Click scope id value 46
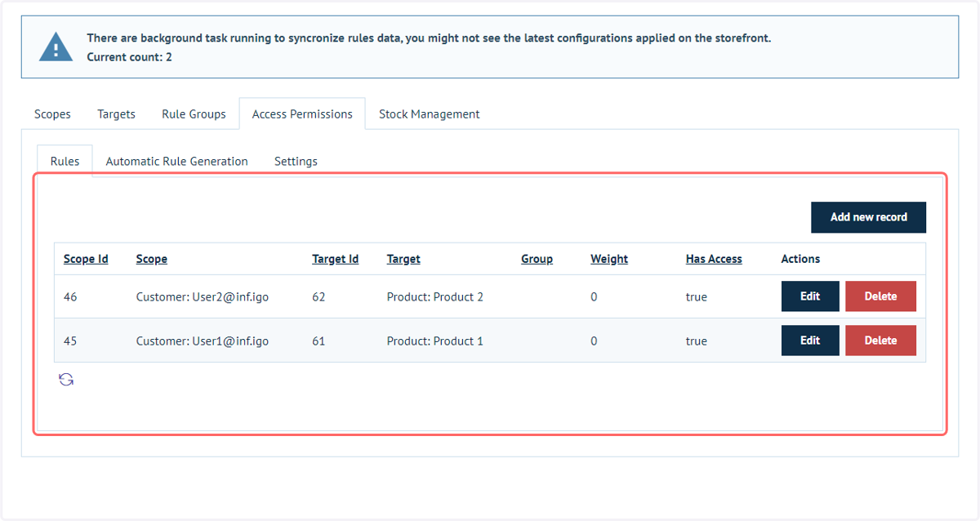 click(x=70, y=297)
